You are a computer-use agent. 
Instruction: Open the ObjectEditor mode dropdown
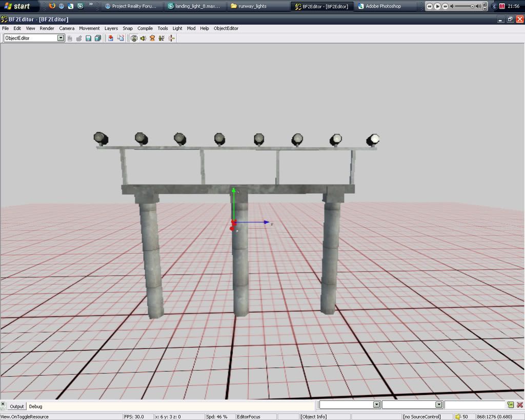(x=61, y=38)
